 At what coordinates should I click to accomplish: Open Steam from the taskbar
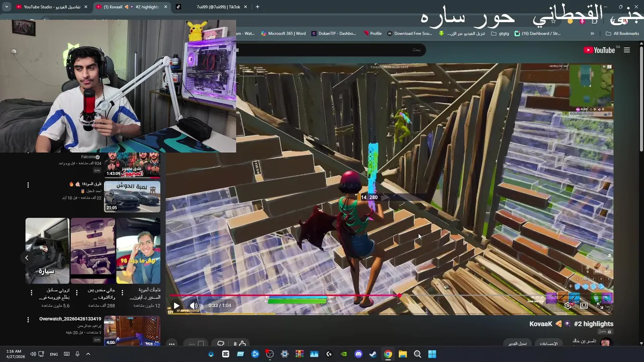[x=373, y=354]
